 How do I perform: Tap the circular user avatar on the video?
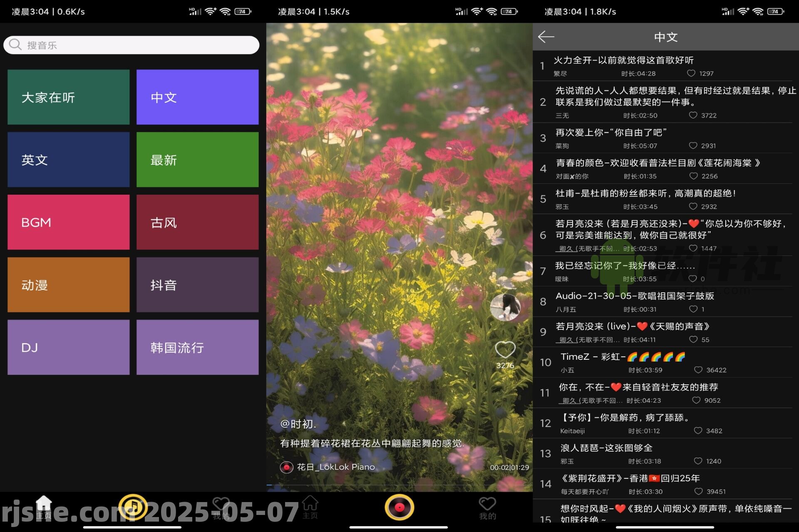pyautogui.click(x=505, y=308)
